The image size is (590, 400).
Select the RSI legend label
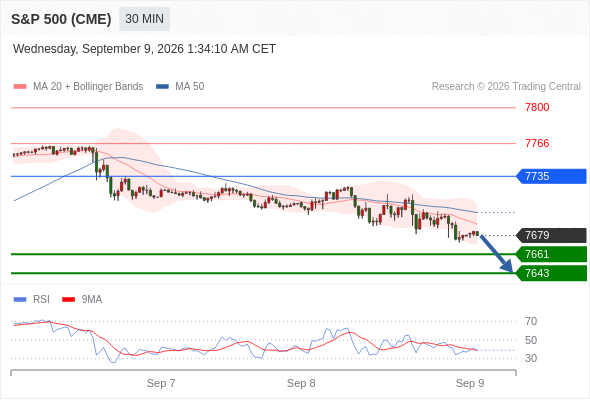click(41, 300)
